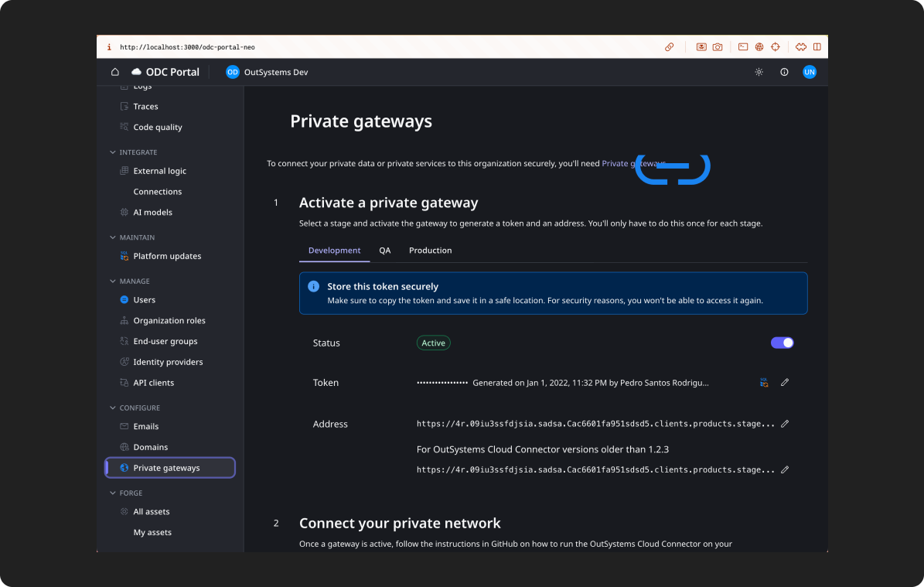Open the portal info icon near the avatar
This screenshot has height=587, width=924.
tap(784, 72)
